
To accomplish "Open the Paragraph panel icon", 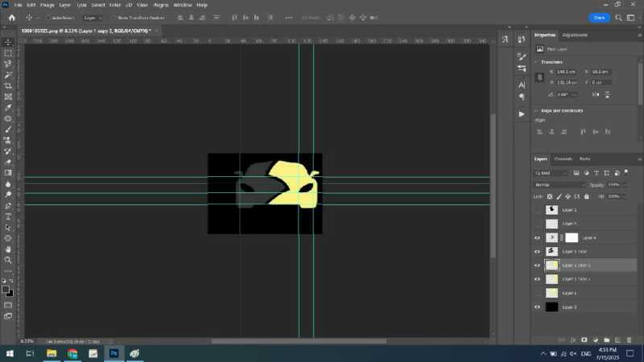I will pos(522,97).
